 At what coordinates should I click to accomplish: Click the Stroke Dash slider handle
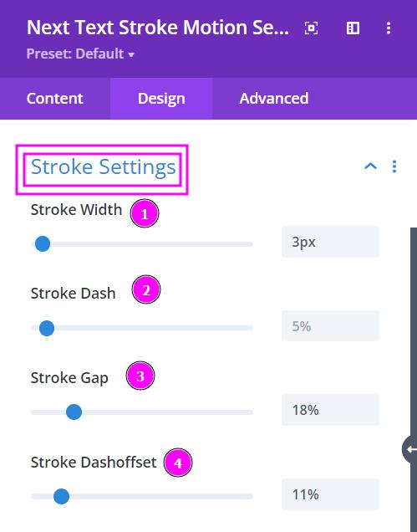coord(47,328)
